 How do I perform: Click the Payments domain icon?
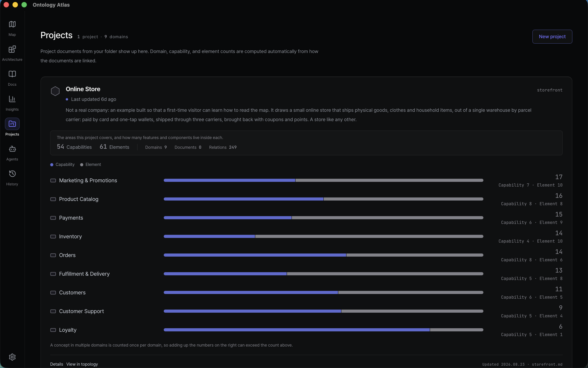pyautogui.click(x=53, y=218)
